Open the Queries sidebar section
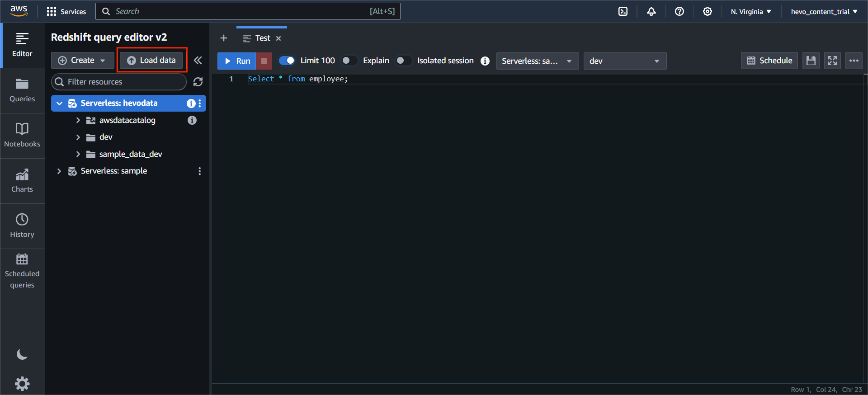The height and width of the screenshot is (395, 868). click(x=22, y=90)
